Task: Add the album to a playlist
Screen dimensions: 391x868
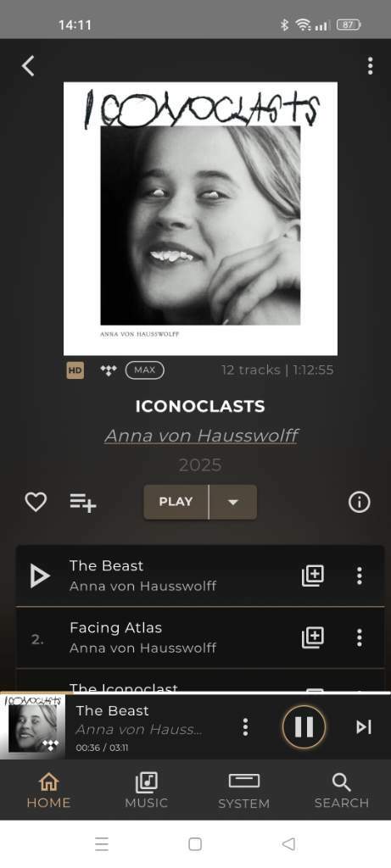Action: [x=83, y=503]
